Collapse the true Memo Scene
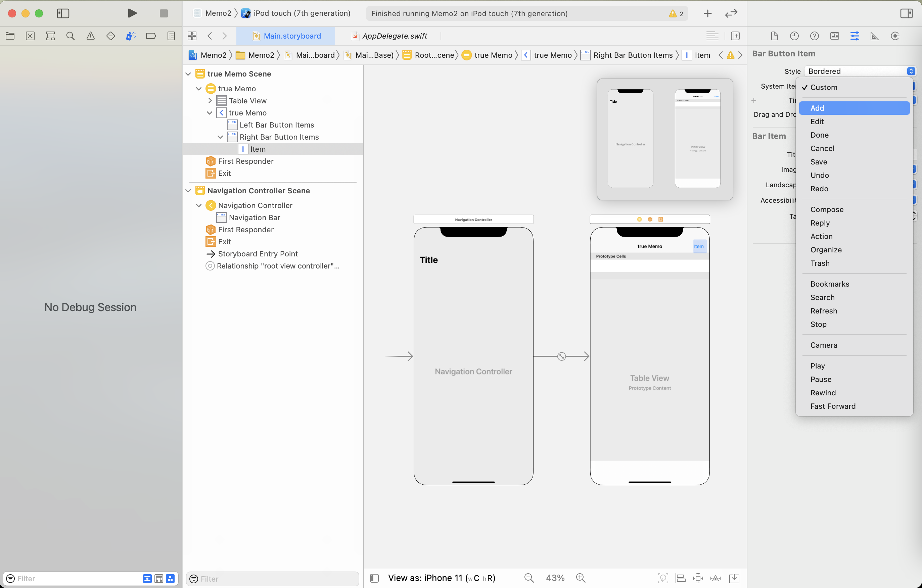922x588 pixels. tap(188, 74)
